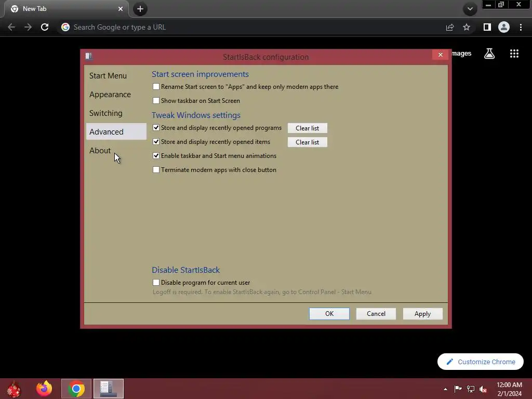
Task: Reload the Chrome page
Action: point(45,27)
